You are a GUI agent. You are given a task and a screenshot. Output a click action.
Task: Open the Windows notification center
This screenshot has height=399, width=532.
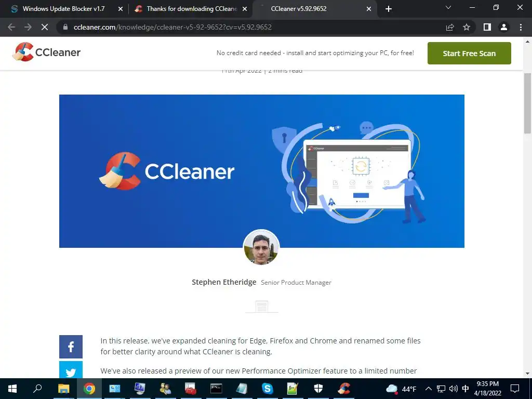point(515,389)
